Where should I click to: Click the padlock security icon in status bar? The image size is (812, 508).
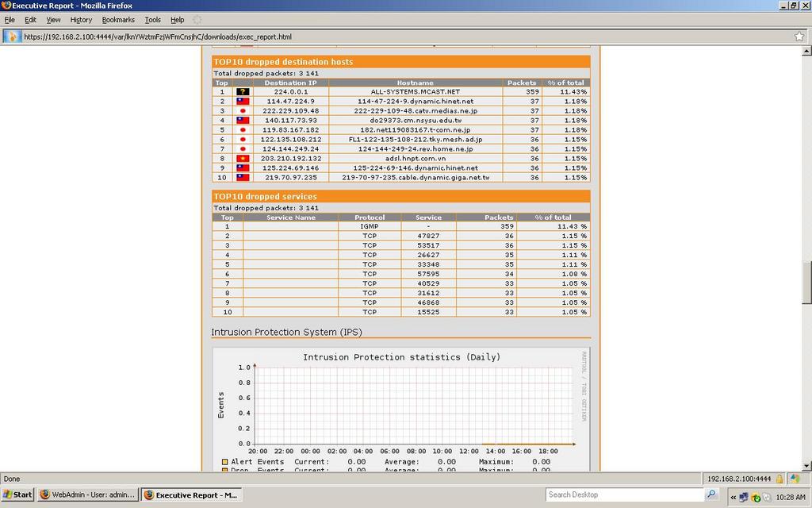[779, 479]
